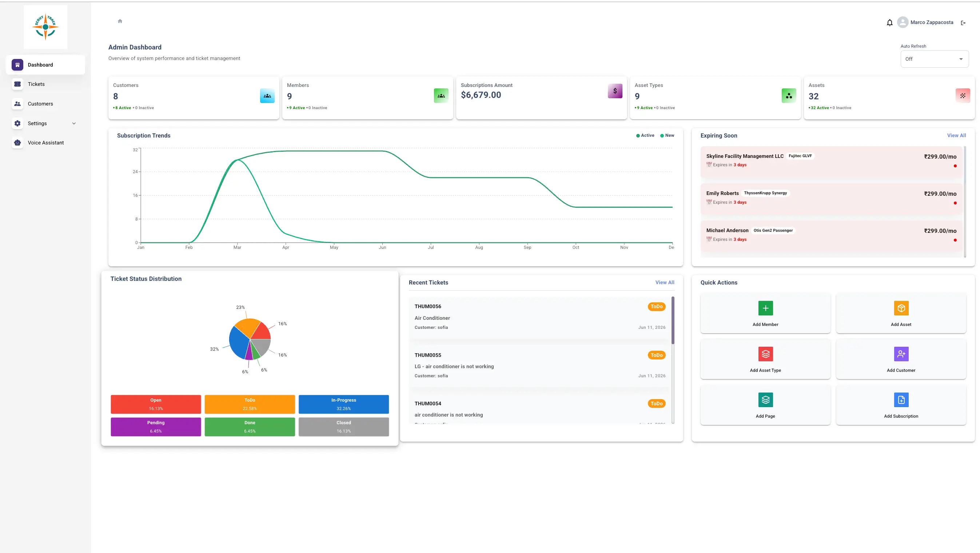Click the Fujitec GLVF asset tag
The height and width of the screenshot is (553, 980).
pos(800,156)
